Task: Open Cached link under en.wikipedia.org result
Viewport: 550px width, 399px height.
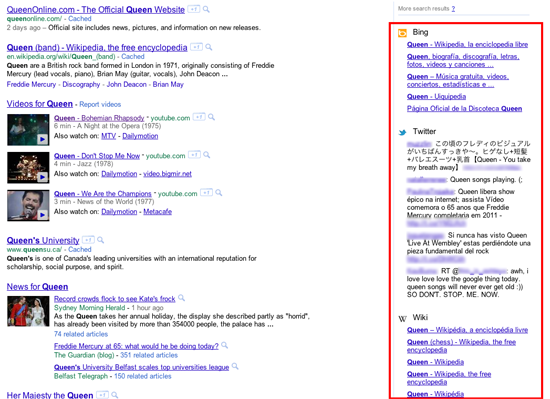Action: [x=133, y=56]
